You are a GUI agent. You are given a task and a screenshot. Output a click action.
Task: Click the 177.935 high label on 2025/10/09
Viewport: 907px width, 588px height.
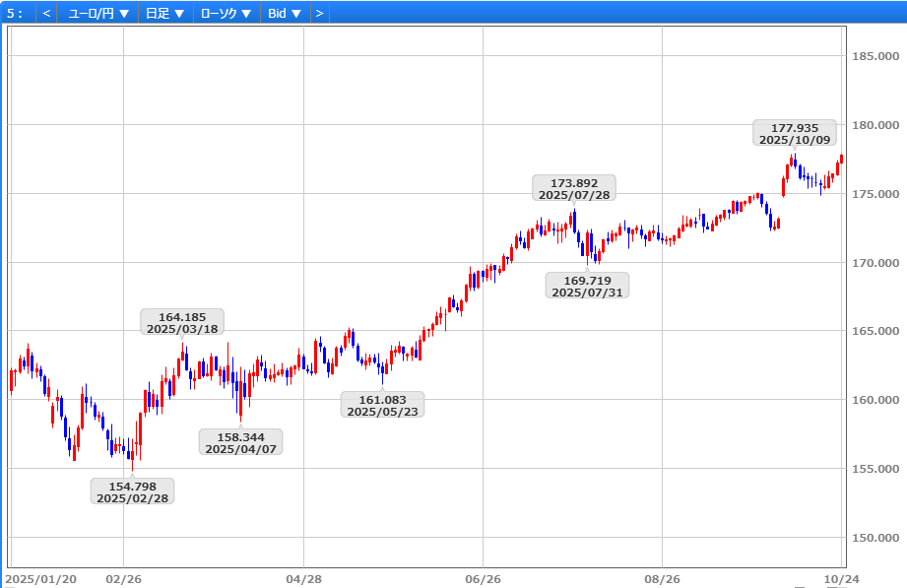pyautogui.click(x=795, y=133)
